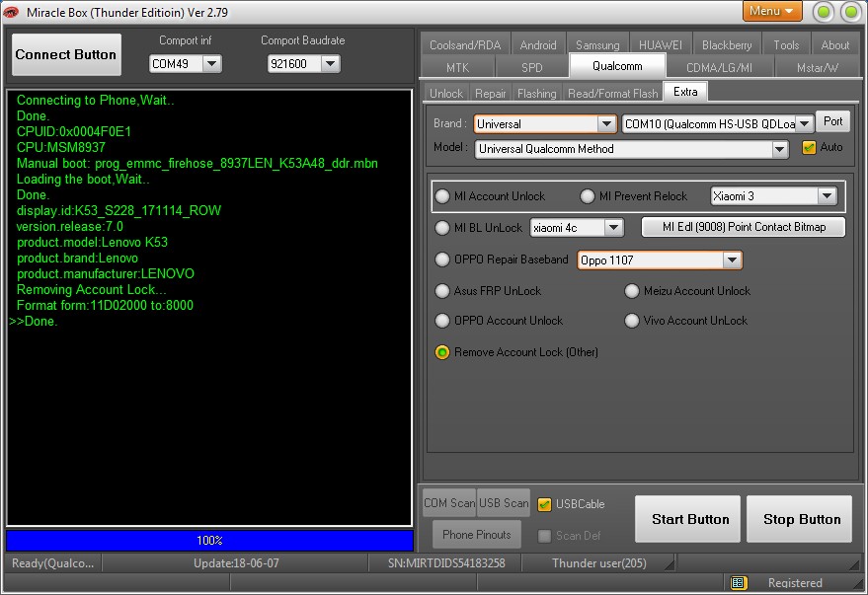Switch to the HUAWEI tab
This screenshot has width=868, height=595.
(x=661, y=44)
